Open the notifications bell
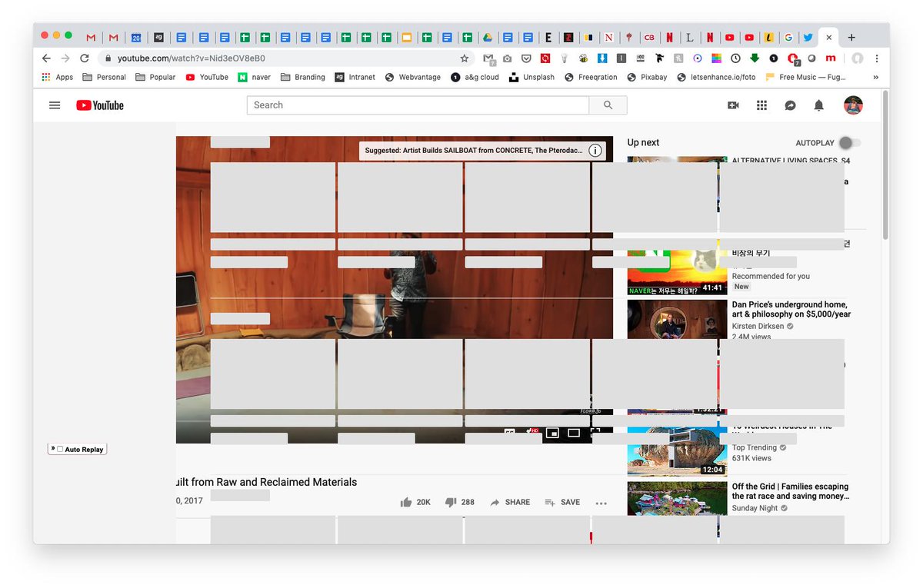This screenshot has width=923, height=588. 819,105
